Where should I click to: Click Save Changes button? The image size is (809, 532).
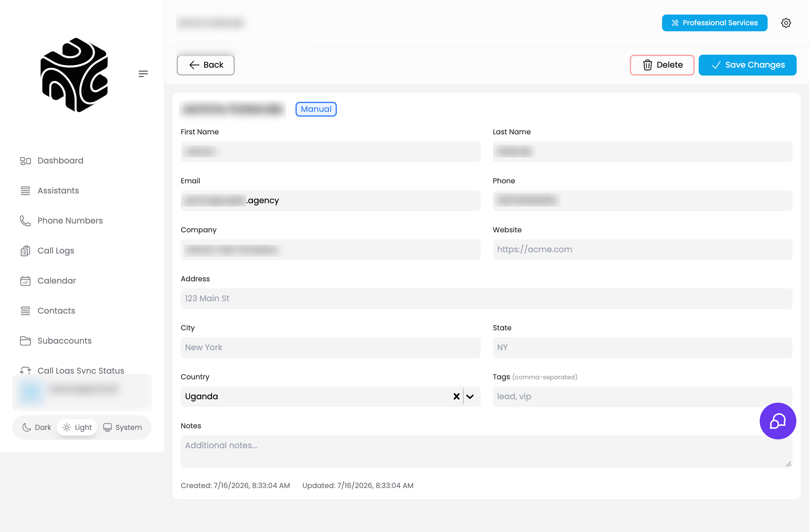(747, 65)
